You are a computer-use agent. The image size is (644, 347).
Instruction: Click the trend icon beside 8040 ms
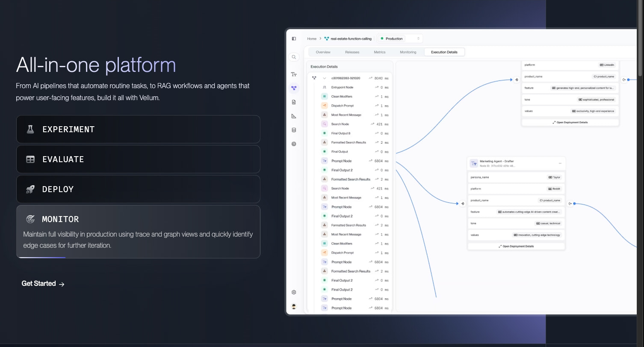click(x=370, y=78)
